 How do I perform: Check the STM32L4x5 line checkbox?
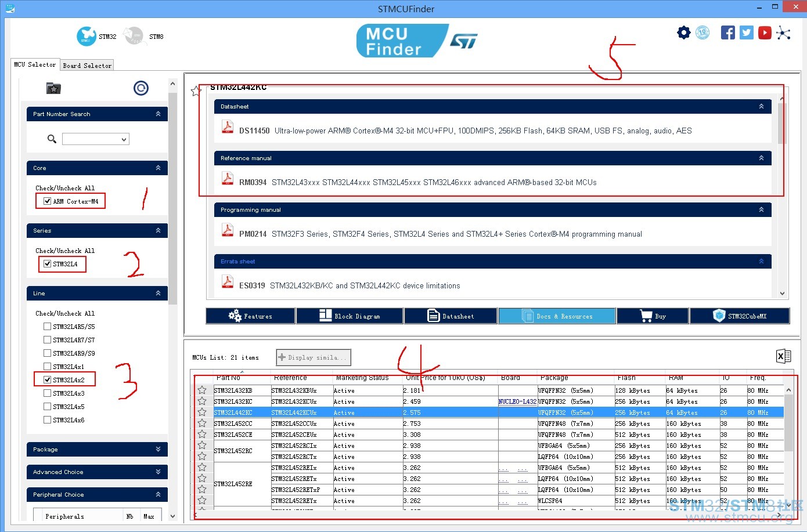point(48,407)
